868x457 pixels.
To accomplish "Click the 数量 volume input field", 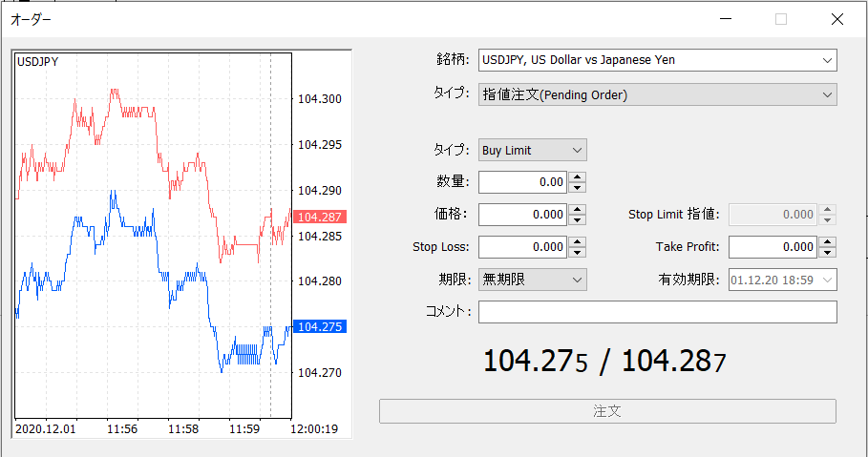I will [x=522, y=182].
